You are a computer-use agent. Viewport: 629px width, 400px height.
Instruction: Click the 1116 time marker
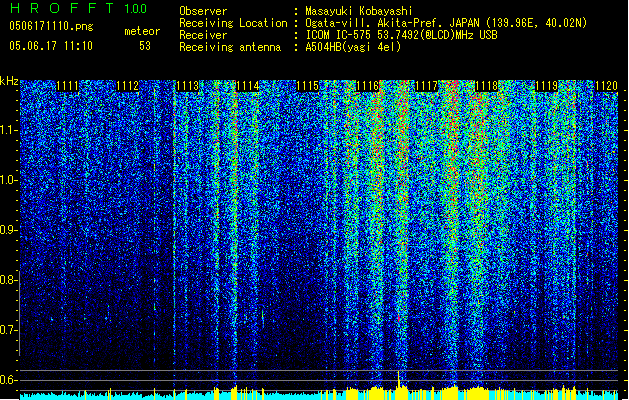[367, 87]
